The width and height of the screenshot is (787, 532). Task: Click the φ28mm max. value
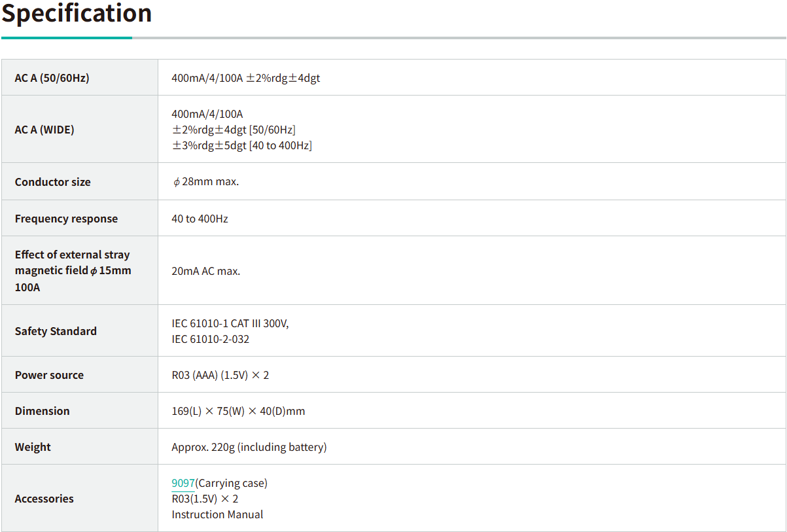point(205,182)
